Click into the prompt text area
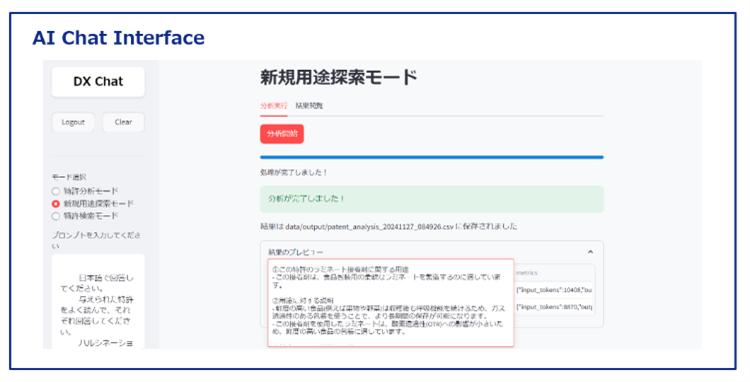Screen dimensions: 750x382 coord(98,301)
